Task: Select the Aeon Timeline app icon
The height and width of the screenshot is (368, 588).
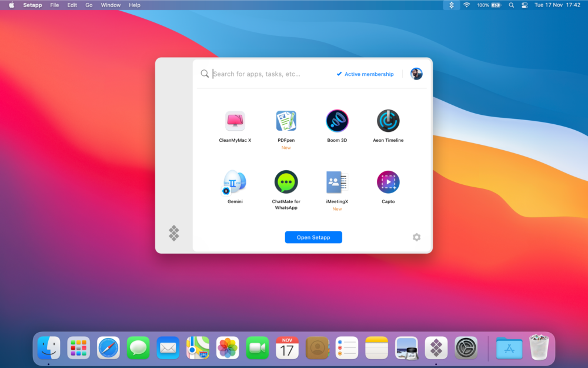Action: tap(388, 121)
